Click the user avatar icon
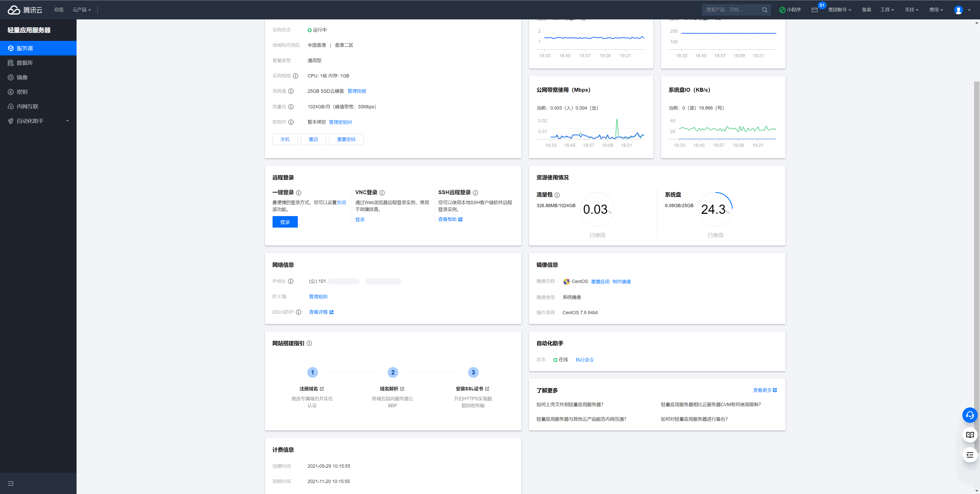Viewport: 980px width, 494px height. click(958, 10)
